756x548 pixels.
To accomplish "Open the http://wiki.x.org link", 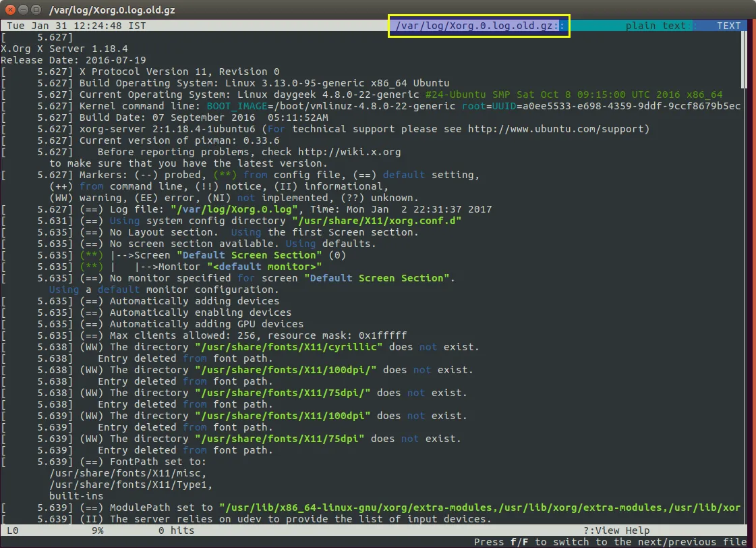I will pos(349,152).
